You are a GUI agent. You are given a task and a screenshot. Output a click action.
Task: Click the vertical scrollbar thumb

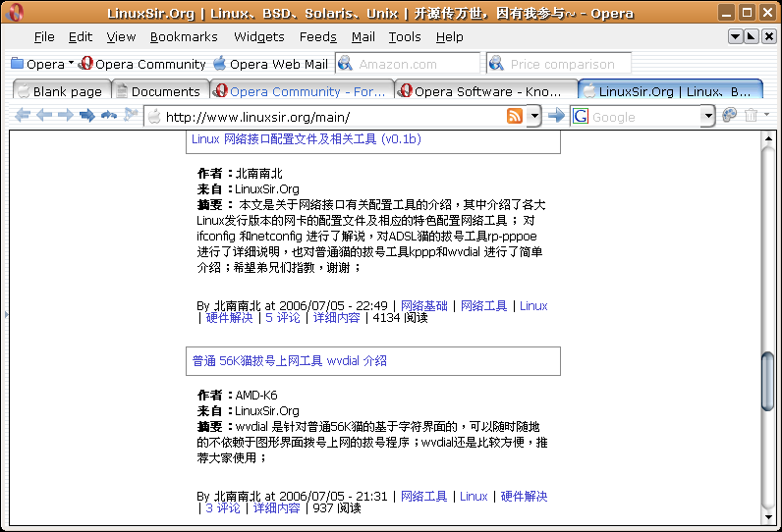[768, 381]
